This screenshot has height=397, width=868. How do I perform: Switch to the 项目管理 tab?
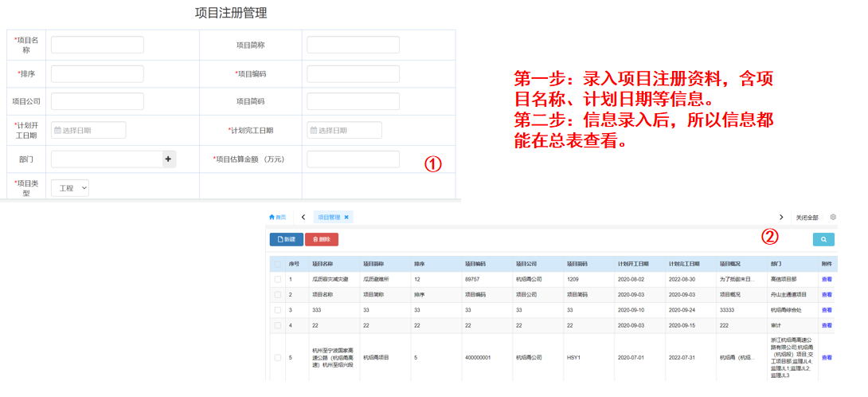click(x=329, y=217)
